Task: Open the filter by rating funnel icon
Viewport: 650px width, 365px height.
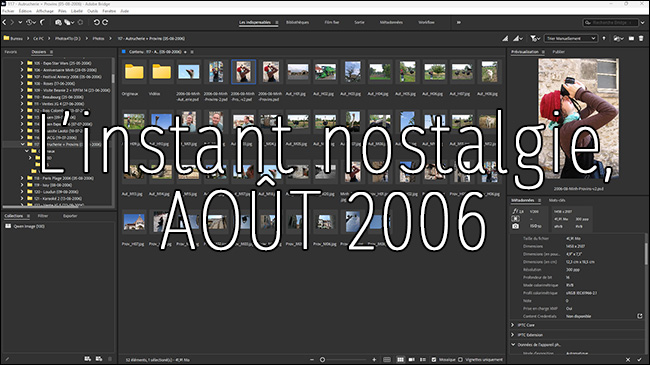Action: (534, 39)
